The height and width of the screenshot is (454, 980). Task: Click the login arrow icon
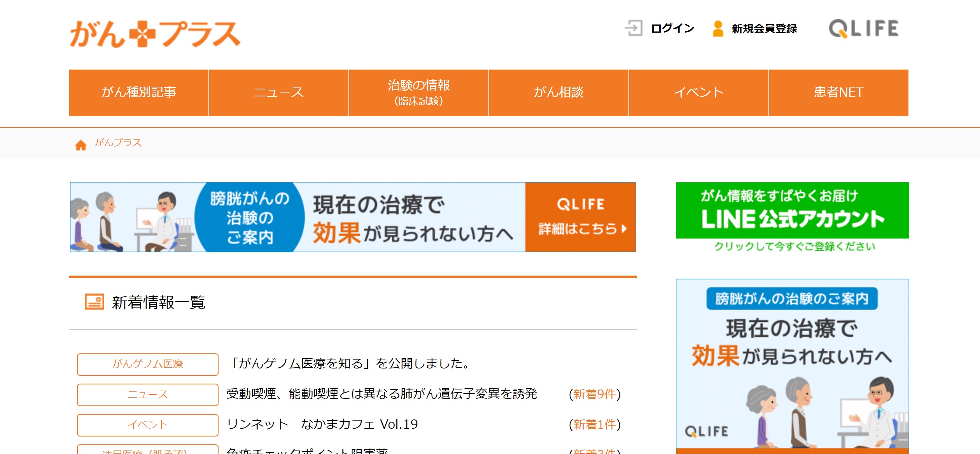pyautogui.click(x=633, y=28)
